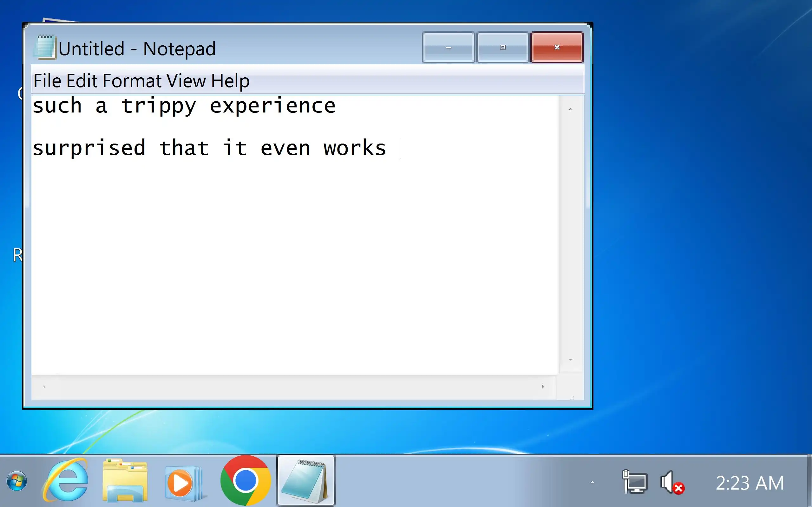The image size is (812, 507).
Task: Click the horizontal scrollbar right arrow
Action: click(x=543, y=387)
